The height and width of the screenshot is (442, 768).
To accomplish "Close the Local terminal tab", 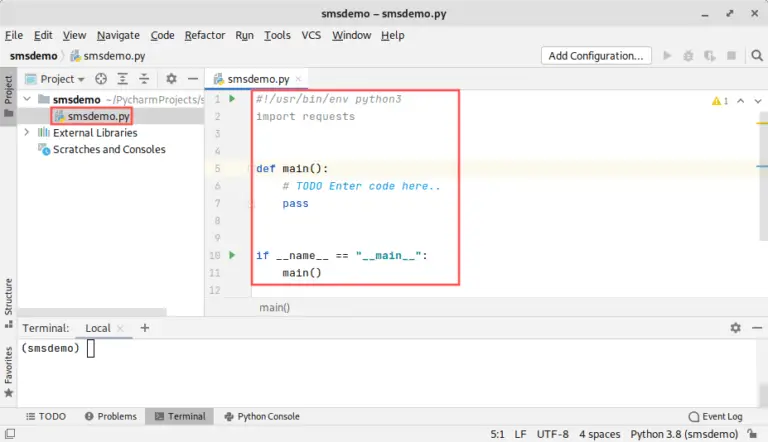I will 120,328.
